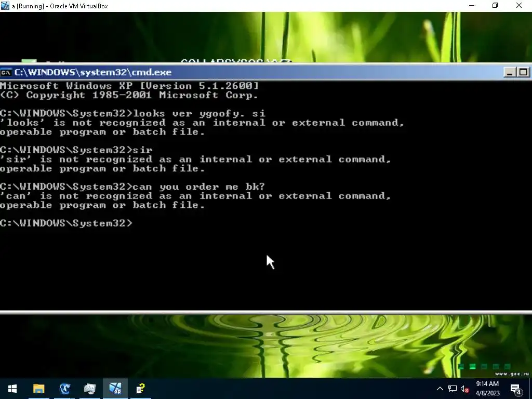Minimize the Oracle VM VirtualBox window

click(472, 6)
